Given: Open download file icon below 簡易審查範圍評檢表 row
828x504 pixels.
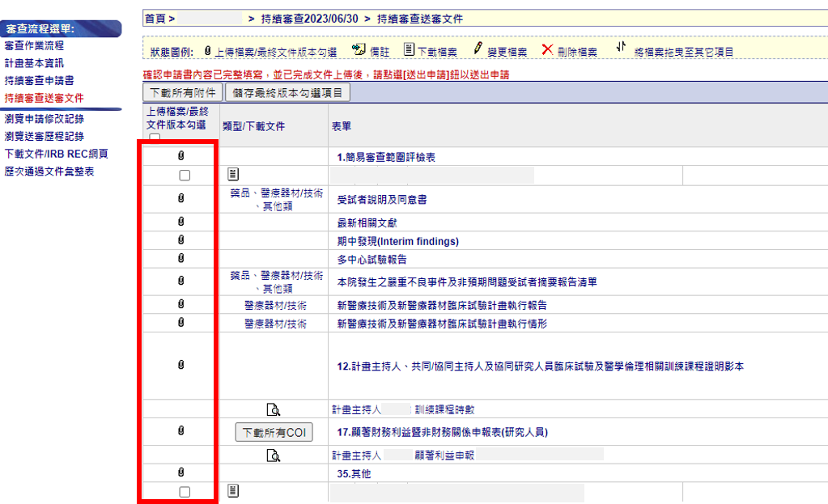Looking at the screenshot, I should pos(233,175).
